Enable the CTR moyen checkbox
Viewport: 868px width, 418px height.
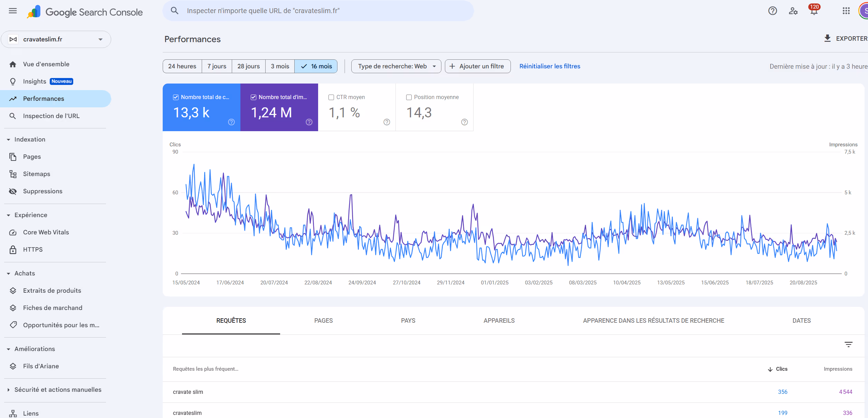tap(331, 97)
